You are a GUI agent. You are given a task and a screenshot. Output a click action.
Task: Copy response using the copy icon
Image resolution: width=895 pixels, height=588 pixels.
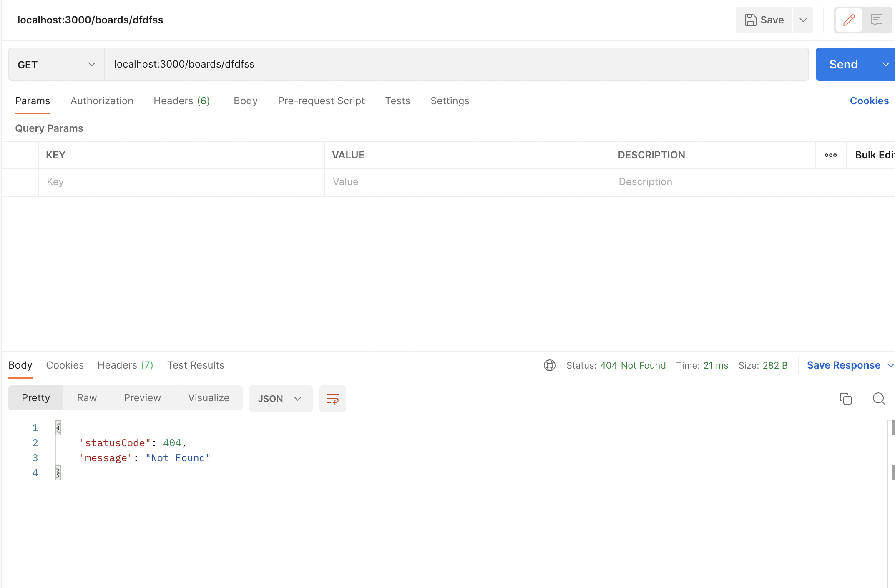[x=845, y=399]
